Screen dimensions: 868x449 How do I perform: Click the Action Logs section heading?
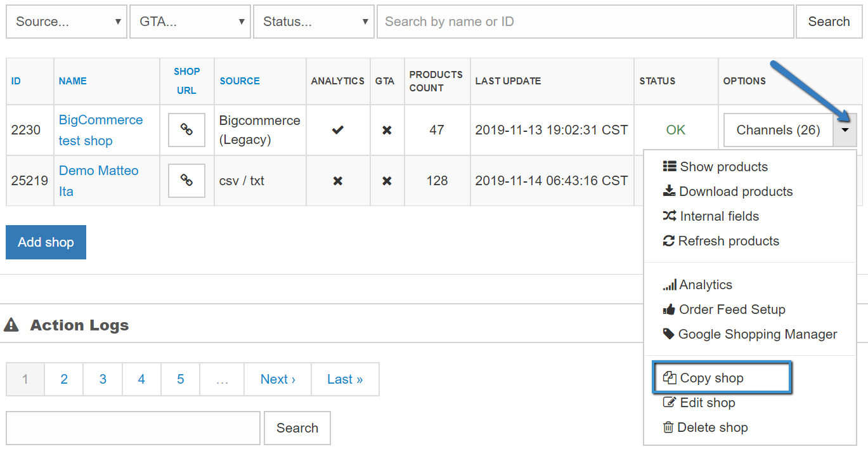pos(79,325)
